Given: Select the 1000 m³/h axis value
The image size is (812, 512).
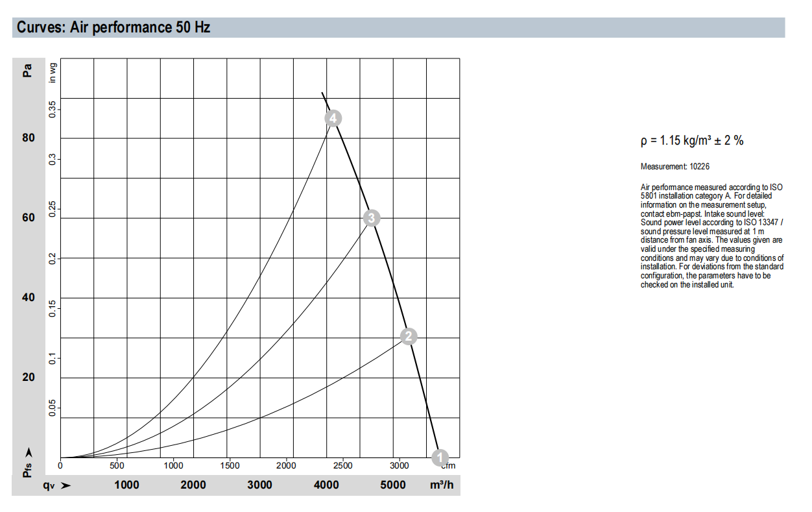Looking at the screenshot, I should coord(126,485).
